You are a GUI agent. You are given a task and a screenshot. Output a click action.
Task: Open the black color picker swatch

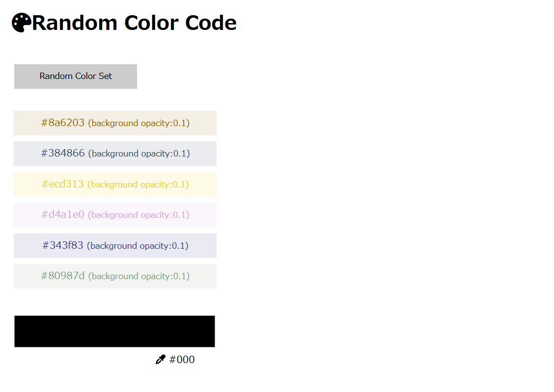114,331
